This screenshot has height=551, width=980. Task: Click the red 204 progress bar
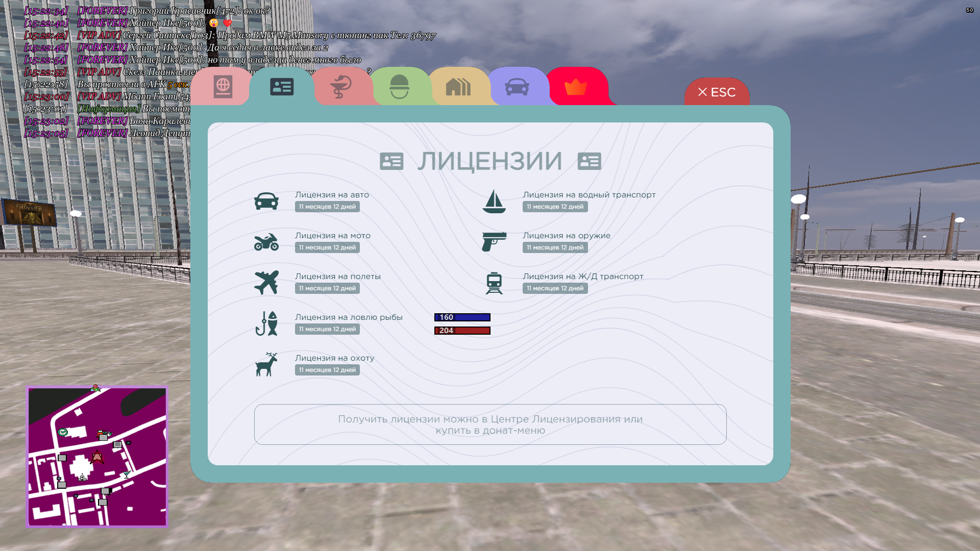pos(462,331)
